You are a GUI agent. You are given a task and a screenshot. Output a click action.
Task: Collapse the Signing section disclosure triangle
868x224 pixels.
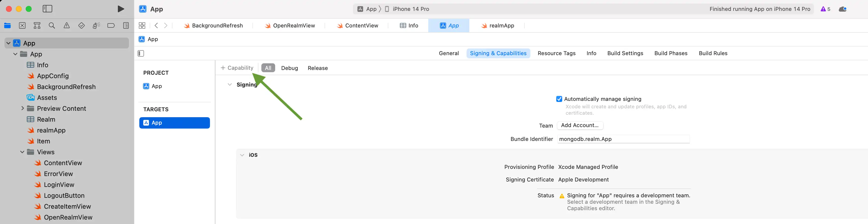point(230,84)
